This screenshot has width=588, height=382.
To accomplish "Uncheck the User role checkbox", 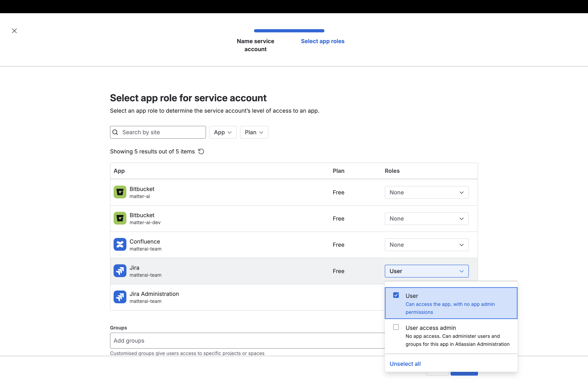I will (396, 295).
